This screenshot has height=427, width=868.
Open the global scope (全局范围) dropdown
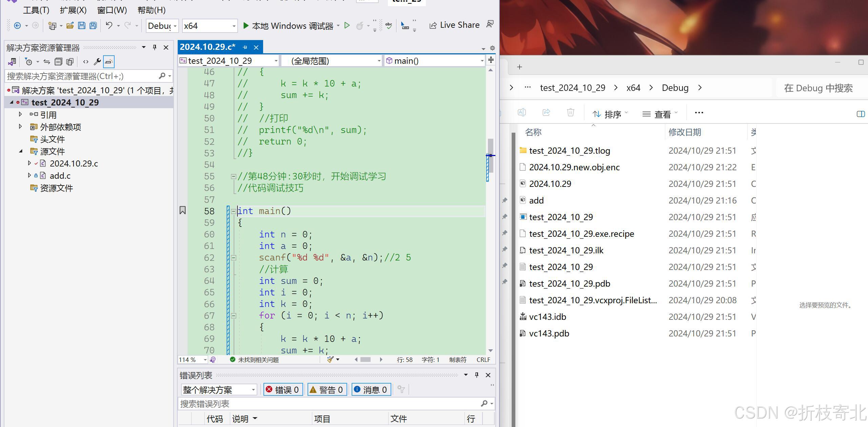tap(332, 61)
